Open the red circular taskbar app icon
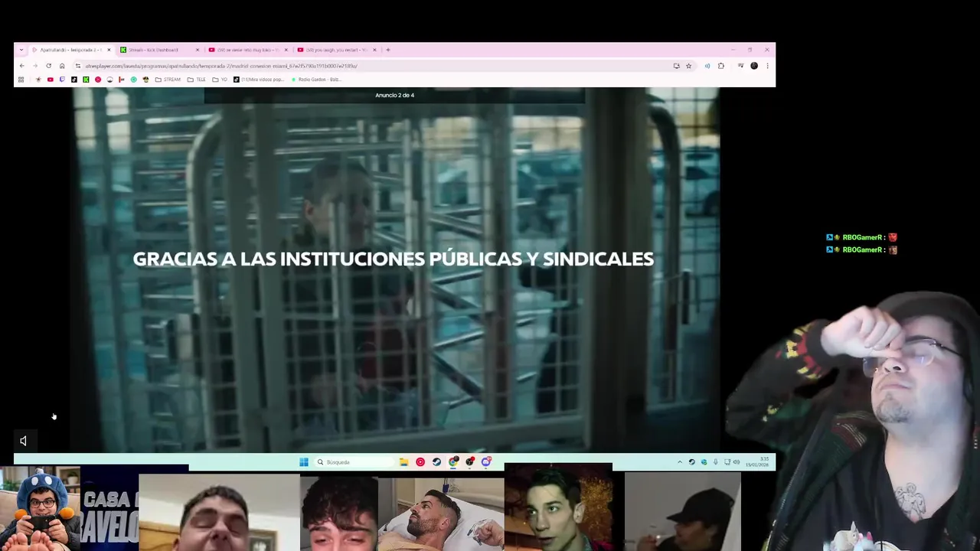The height and width of the screenshot is (551, 980). [x=420, y=462]
